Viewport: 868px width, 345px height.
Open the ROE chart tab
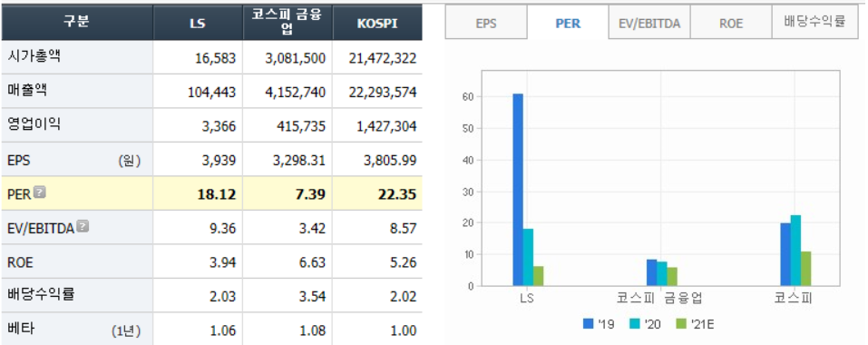pos(731,24)
